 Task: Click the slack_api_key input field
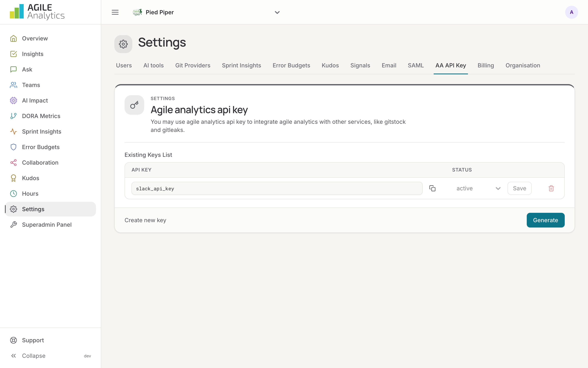(277, 188)
